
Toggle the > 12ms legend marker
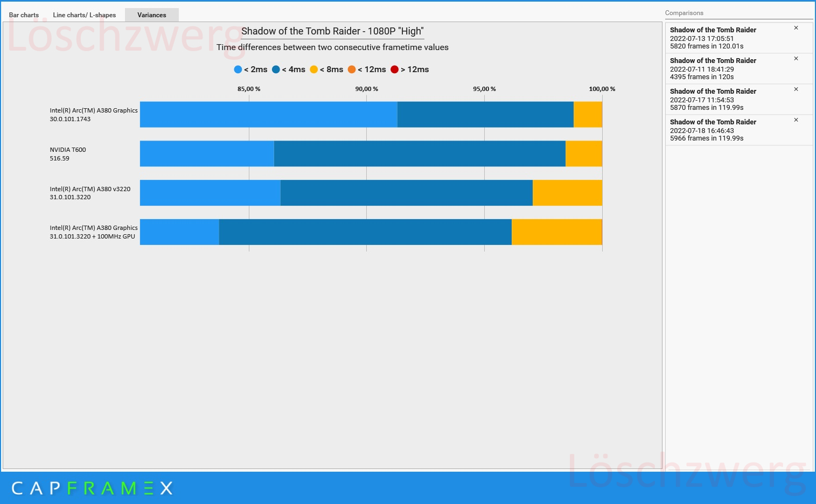coord(395,69)
